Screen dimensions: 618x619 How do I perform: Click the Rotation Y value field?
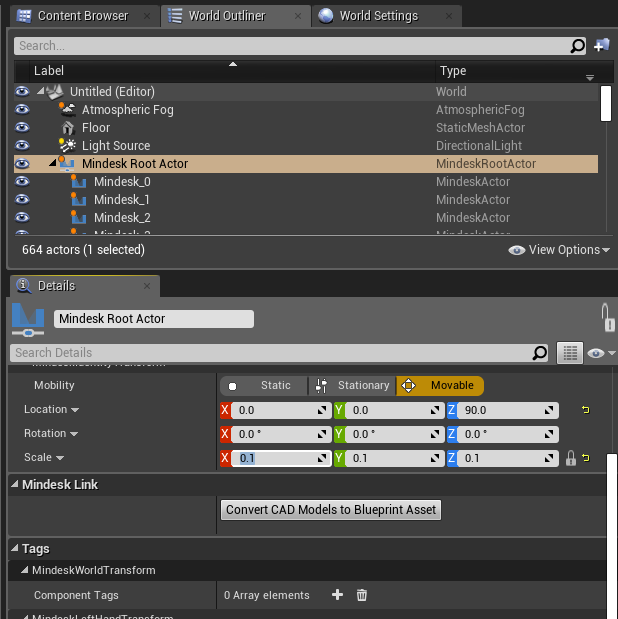click(x=394, y=434)
